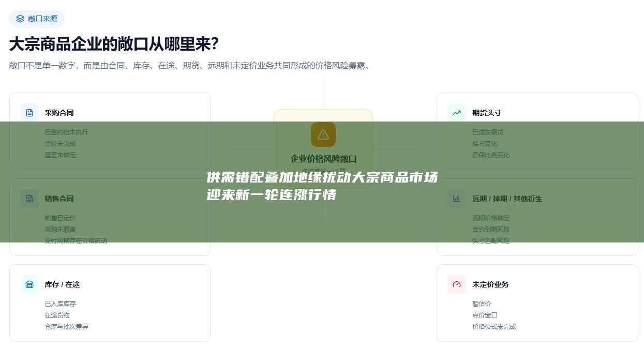Click the text 已签约但未执行
This screenshot has width=644, height=364.
[67, 132]
